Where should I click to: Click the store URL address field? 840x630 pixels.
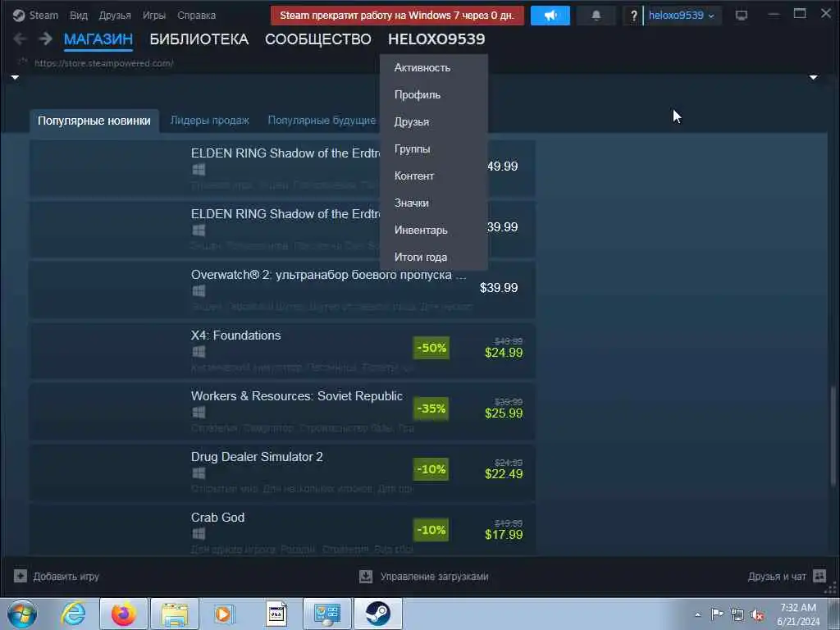coord(104,63)
